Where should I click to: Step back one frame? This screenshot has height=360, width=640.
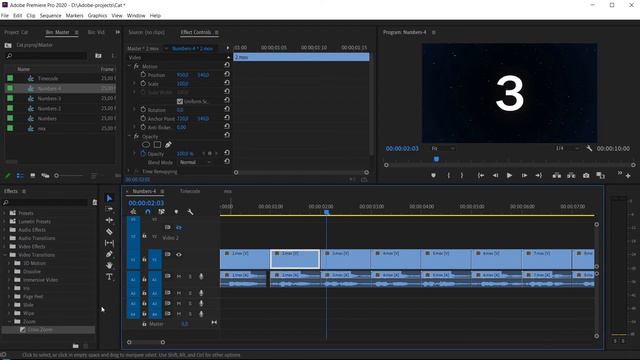coord(495,176)
